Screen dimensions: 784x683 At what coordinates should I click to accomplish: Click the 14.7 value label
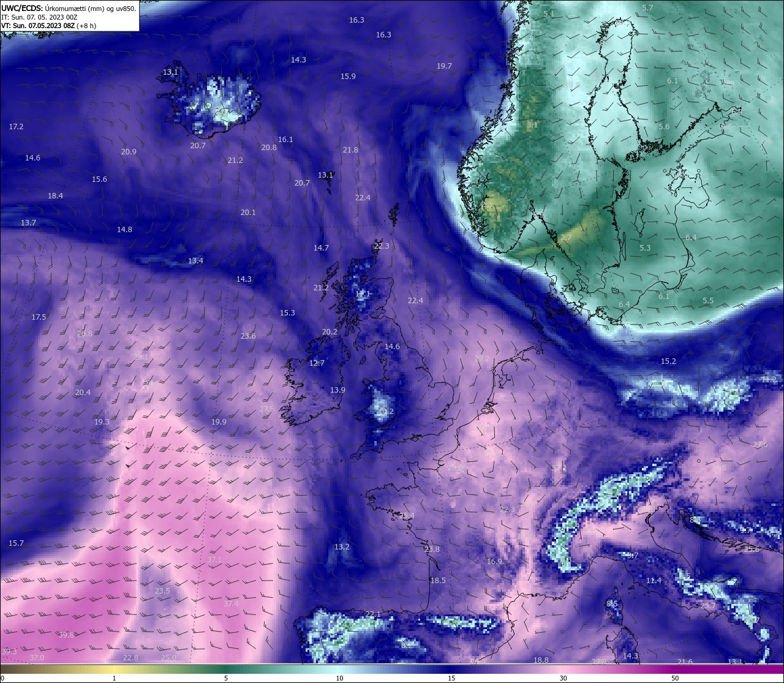[321, 248]
